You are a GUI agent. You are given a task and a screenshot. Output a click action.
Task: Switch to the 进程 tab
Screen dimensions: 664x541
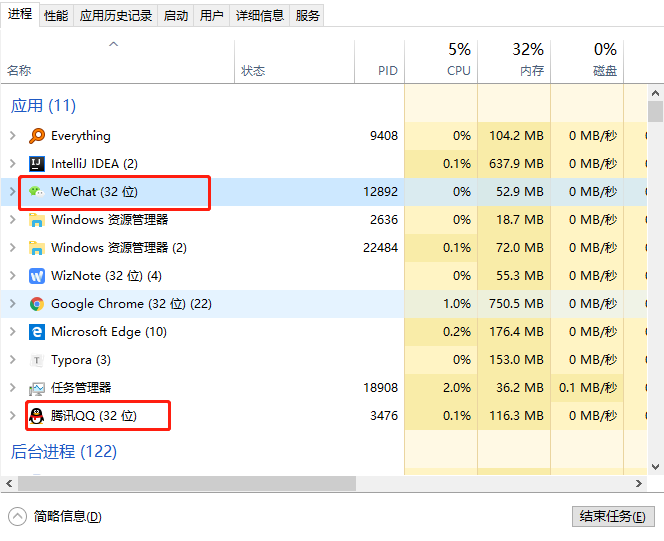20,14
